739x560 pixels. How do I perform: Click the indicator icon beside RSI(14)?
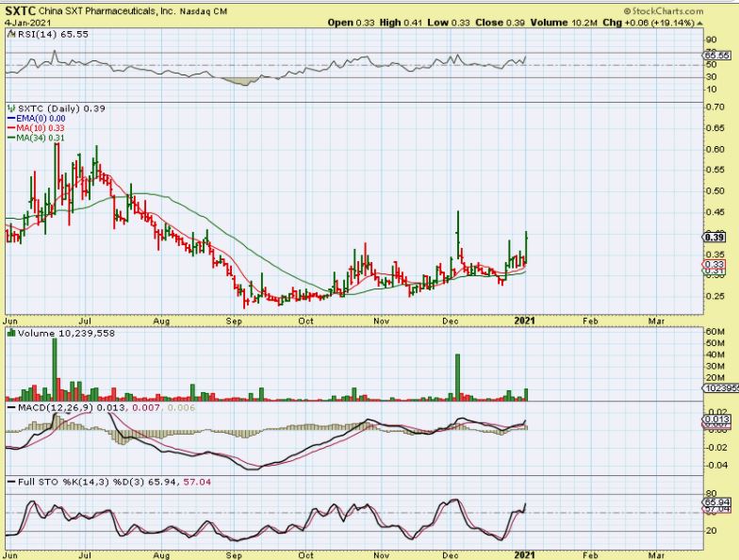(11, 34)
